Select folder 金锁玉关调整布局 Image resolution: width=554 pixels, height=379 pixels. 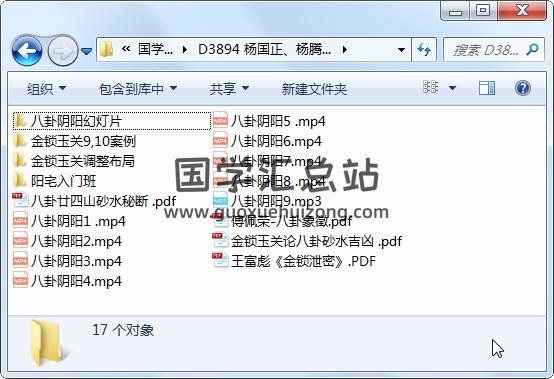pos(74,161)
